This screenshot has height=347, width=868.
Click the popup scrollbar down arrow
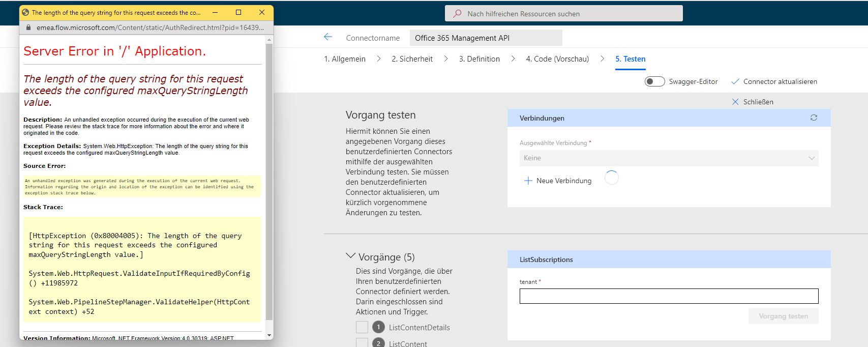[269, 335]
